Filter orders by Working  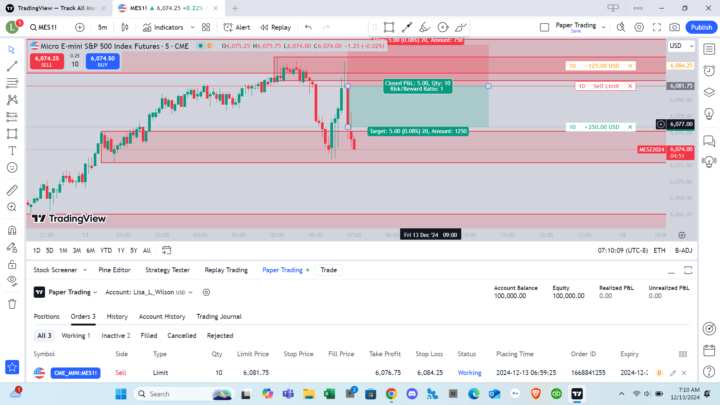point(76,336)
